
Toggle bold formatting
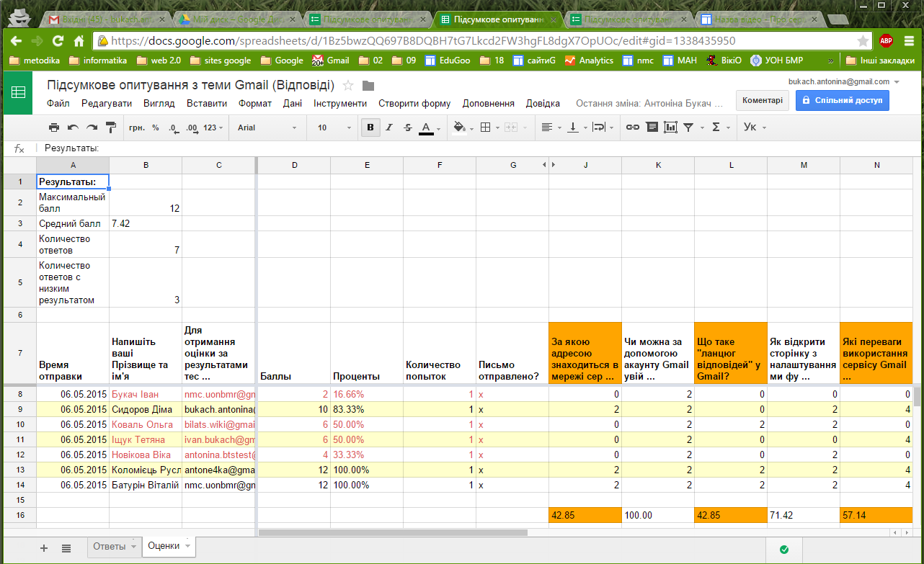coord(370,127)
